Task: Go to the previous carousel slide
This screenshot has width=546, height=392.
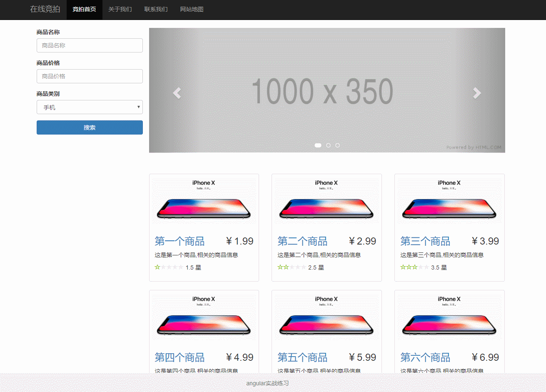Action: 177,92
